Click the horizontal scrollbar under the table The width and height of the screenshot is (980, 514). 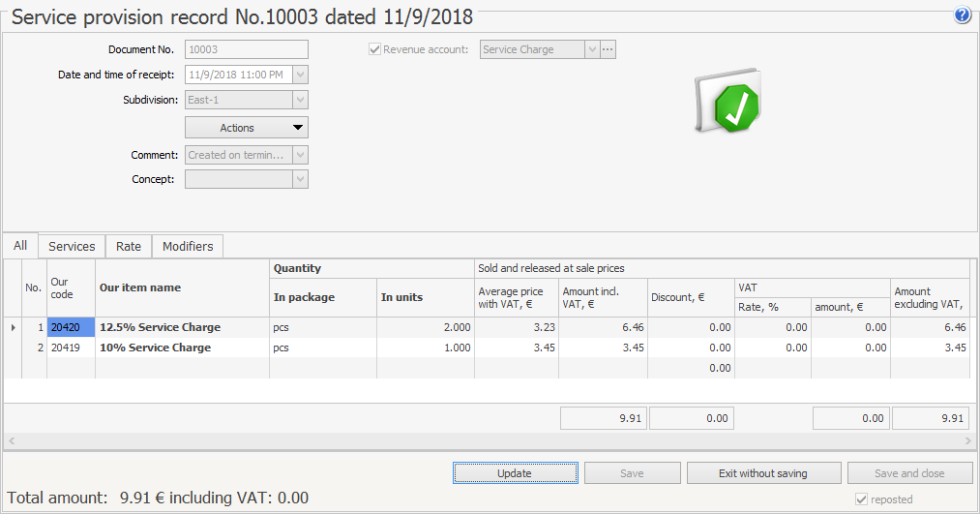coord(488,441)
